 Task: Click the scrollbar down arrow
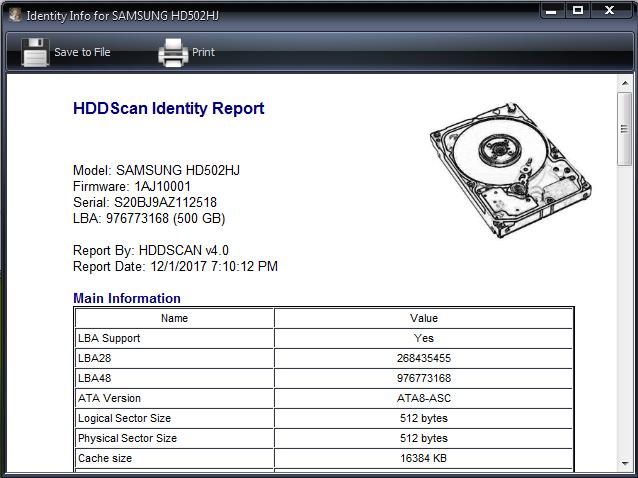tap(624, 464)
